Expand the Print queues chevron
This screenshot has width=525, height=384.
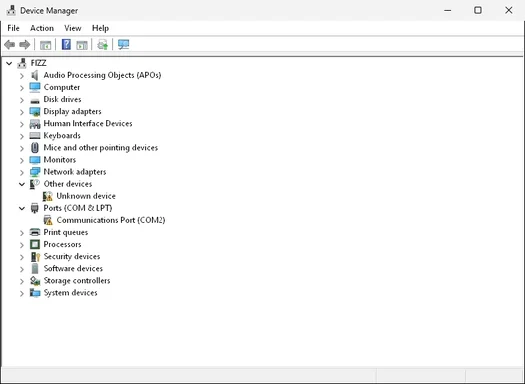tap(22, 233)
